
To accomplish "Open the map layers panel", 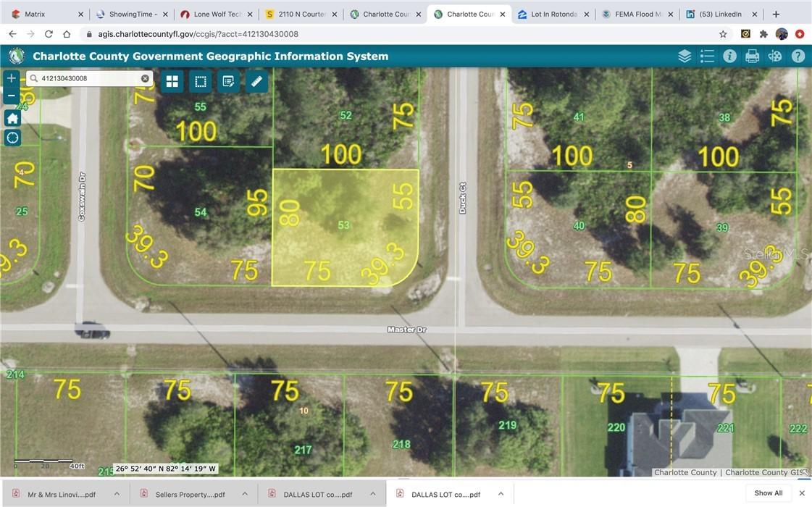I will coord(684,56).
